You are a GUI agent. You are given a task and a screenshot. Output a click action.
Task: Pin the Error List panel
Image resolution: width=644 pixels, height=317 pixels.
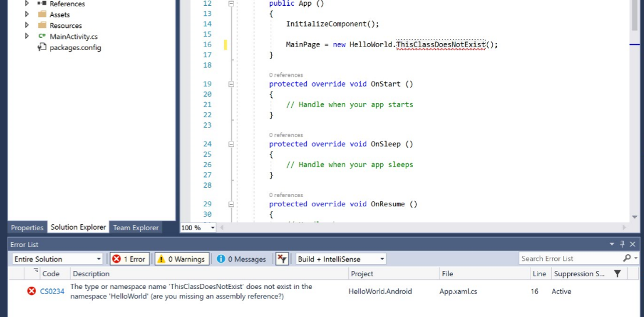click(622, 244)
